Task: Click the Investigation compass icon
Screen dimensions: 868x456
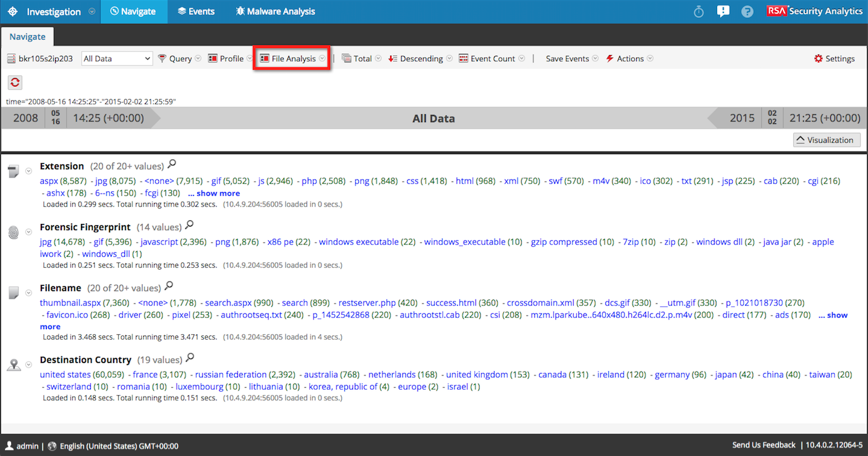Action: (12, 11)
